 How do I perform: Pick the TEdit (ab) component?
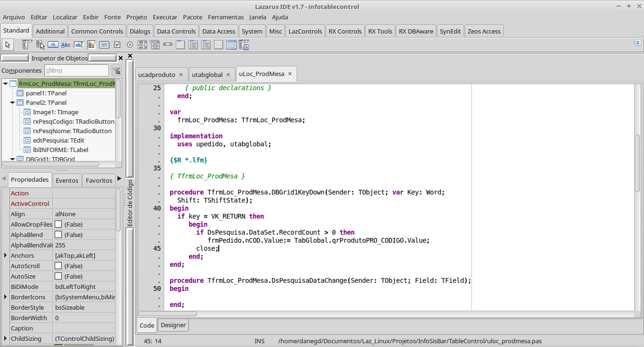click(x=79, y=45)
